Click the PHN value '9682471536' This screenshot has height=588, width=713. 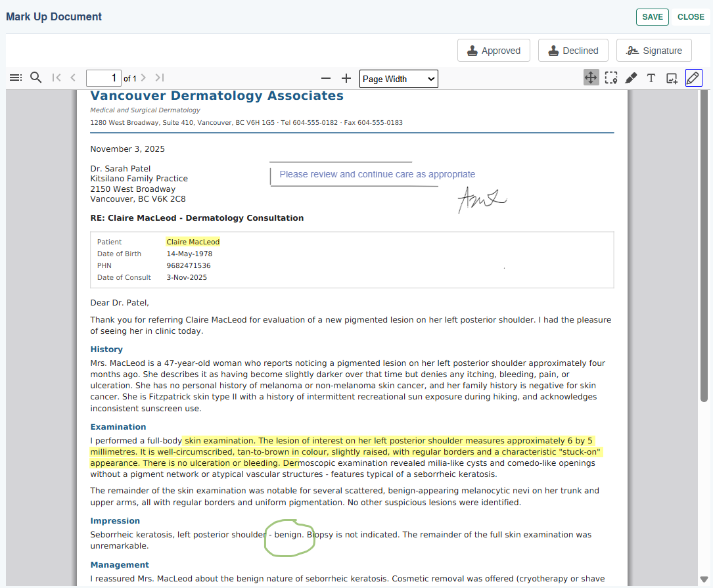[x=188, y=265]
